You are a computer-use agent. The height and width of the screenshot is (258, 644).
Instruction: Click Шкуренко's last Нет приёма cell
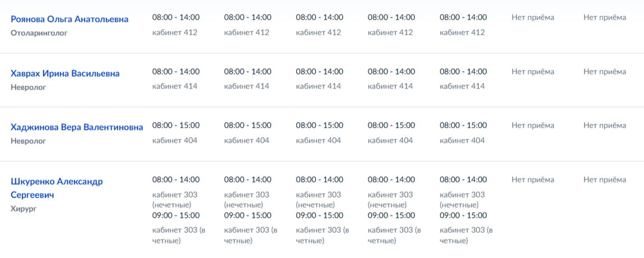[x=605, y=180]
